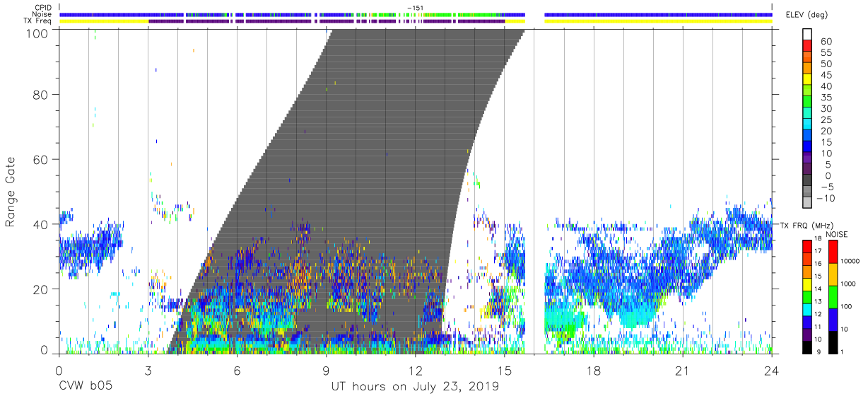Click the '25' label on the ELEV colorbar

click(826, 120)
